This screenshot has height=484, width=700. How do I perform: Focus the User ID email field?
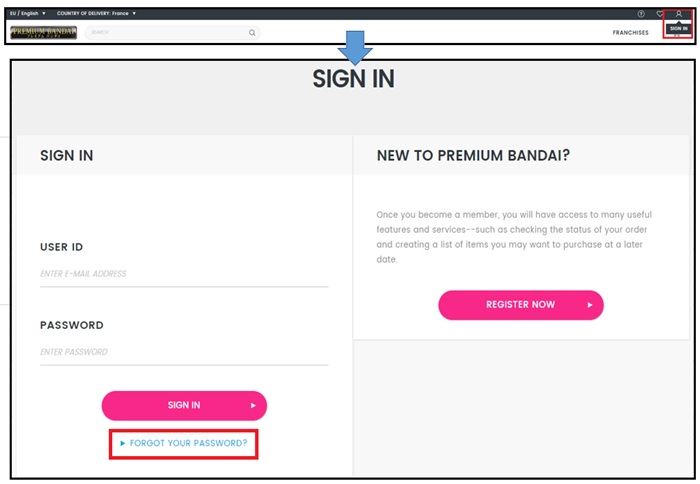coord(184,274)
